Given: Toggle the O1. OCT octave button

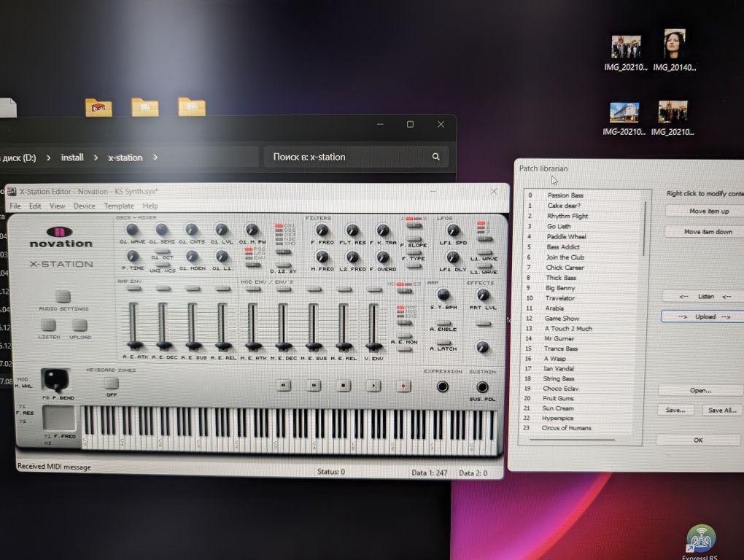Looking at the screenshot, I should [162, 252].
